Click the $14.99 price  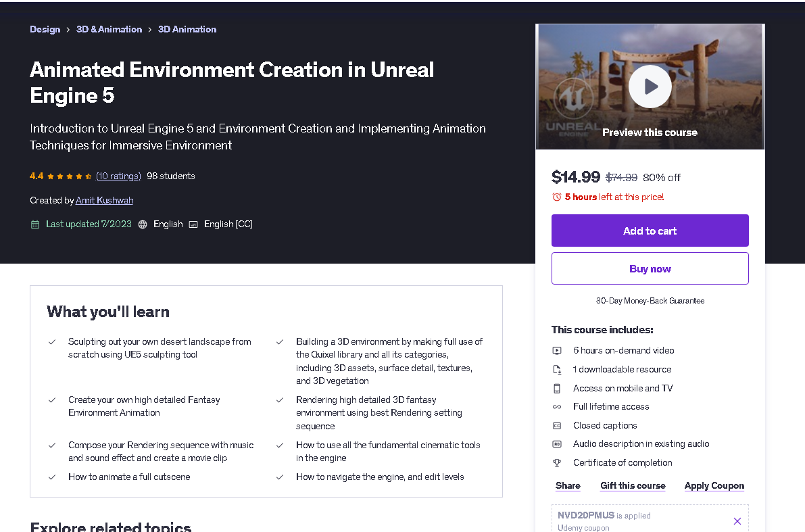[575, 177]
